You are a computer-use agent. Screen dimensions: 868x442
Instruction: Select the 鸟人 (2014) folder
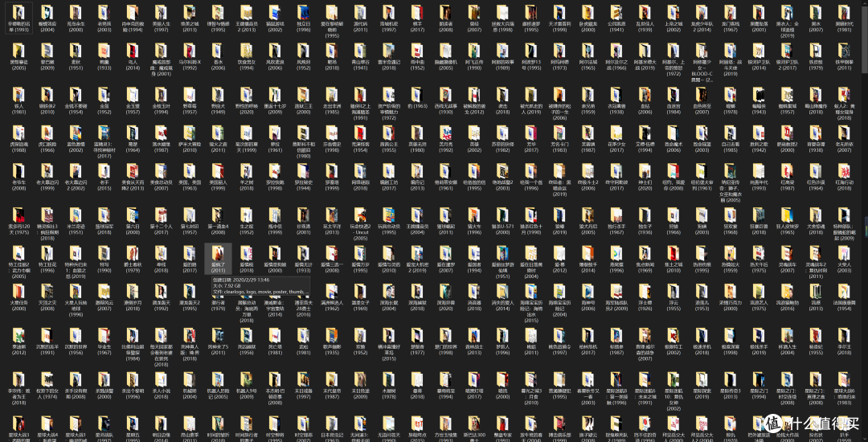coord(133,58)
